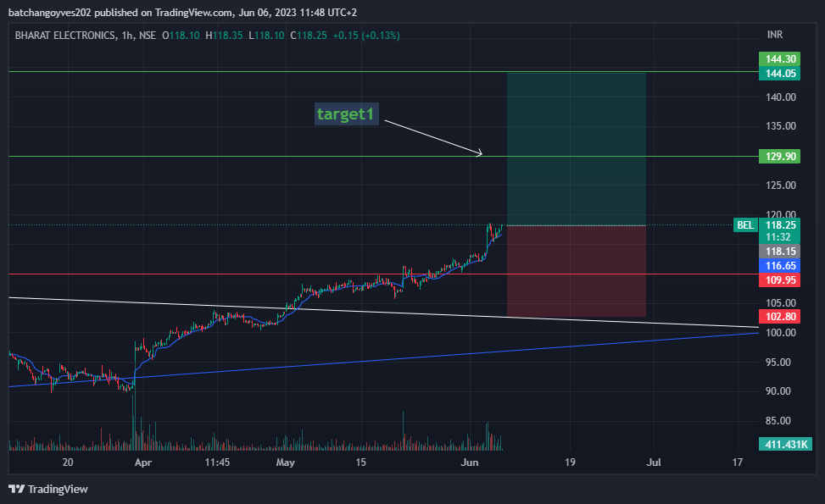The width and height of the screenshot is (825, 504).
Task: Click the NSE exchange label in header
Action: [148, 36]
